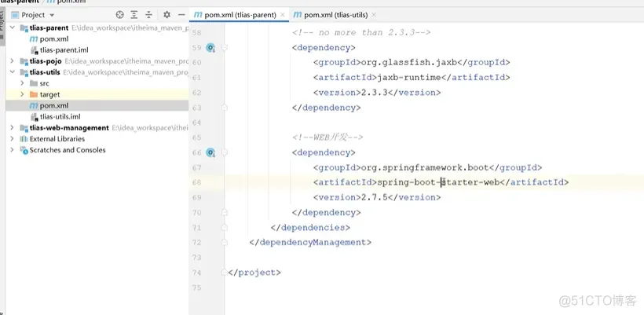Click line number 75 in gutter
The height and width of the screenshot is (315, 644).
[196, 288]
